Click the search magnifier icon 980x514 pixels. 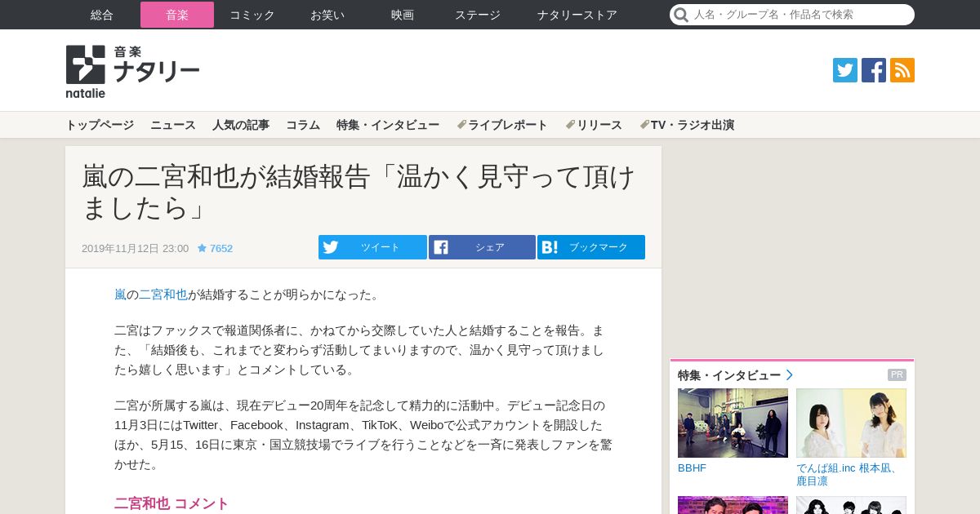pyautogui.click(x=681, y=15)
